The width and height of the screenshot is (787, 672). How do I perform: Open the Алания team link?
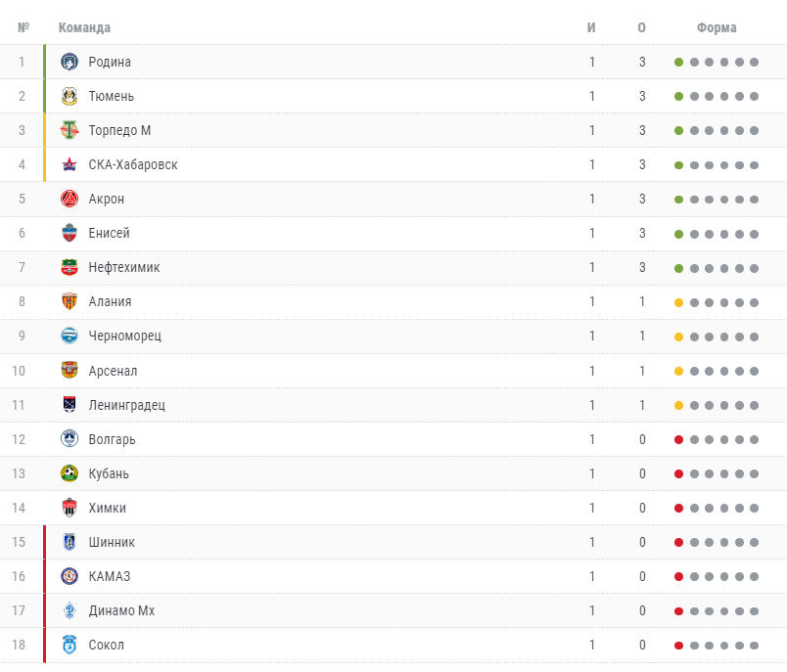tap(110, 301)
